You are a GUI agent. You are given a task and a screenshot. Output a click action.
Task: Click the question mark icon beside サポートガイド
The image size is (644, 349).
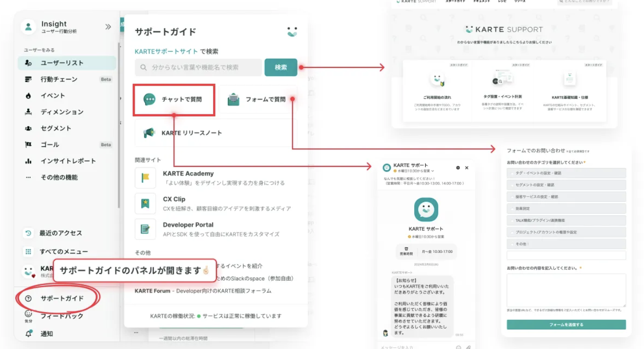[28, 298]
